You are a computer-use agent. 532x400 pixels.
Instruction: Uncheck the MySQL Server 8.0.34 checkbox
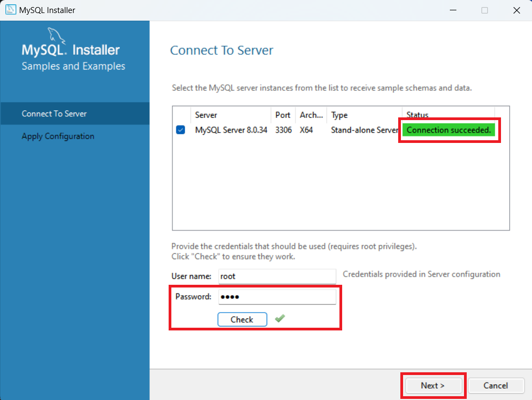[x=181, y=130]
